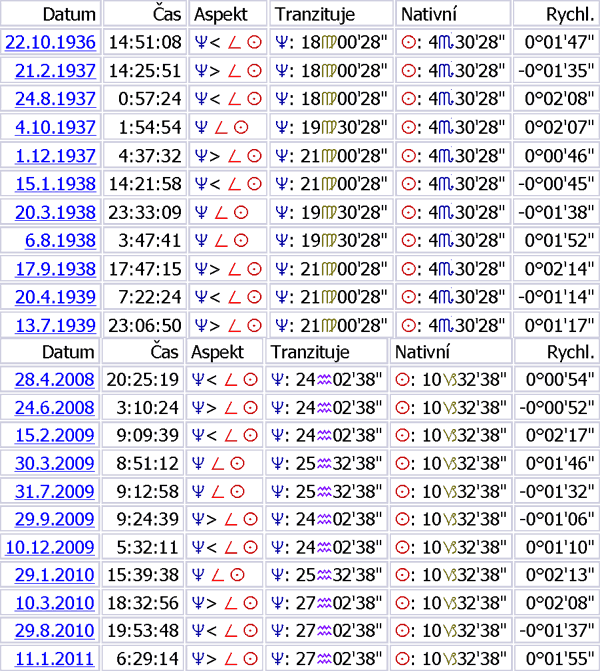The image size is (600, 671).
Task: Open the 22.10.1936 date link
Action: point(51,42)
